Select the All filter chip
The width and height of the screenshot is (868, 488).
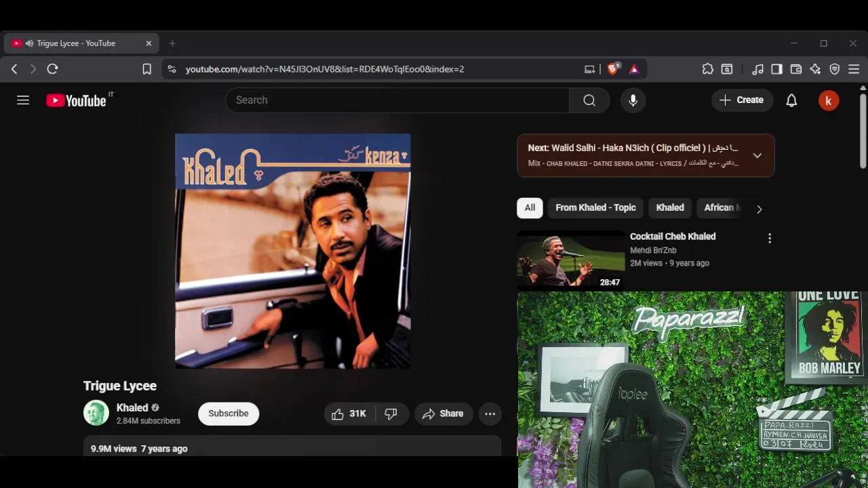530,208
